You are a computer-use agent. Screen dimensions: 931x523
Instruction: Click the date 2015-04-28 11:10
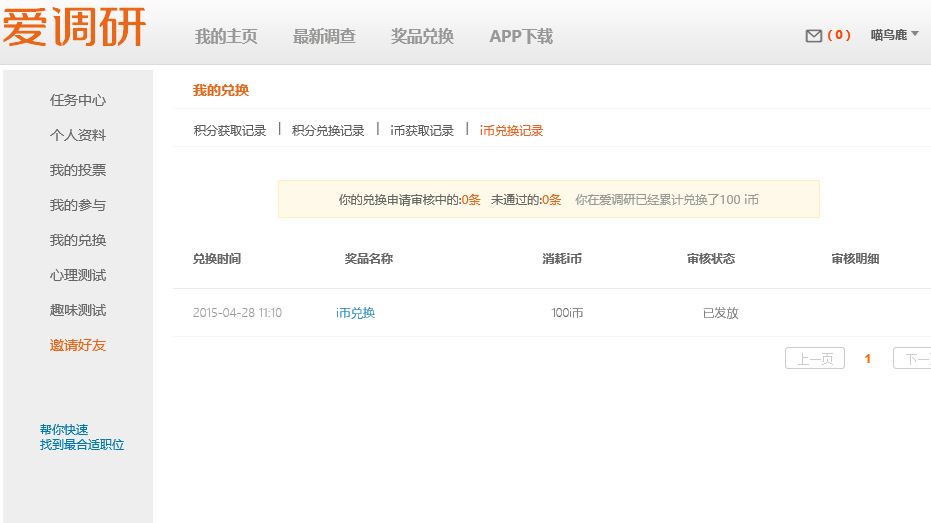(x=238, y=313)
